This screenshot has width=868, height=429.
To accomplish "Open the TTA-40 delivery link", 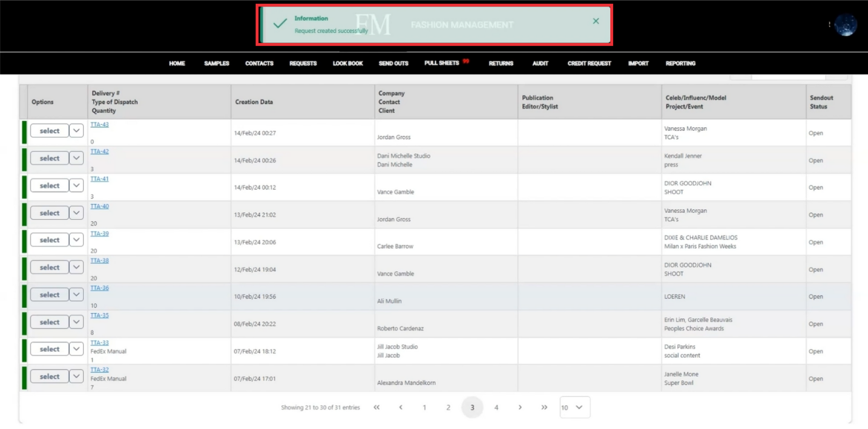I will click(x=99, y=206).
